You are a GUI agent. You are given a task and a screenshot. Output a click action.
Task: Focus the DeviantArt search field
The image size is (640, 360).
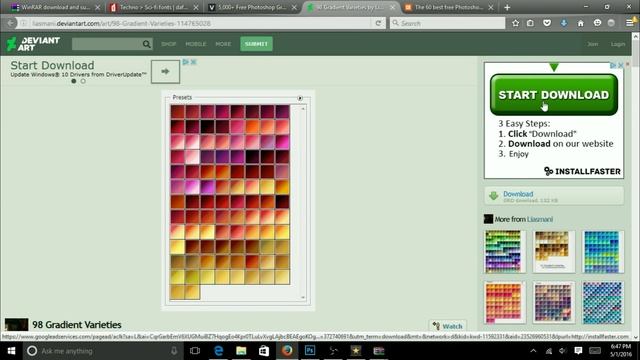(107, 44)
